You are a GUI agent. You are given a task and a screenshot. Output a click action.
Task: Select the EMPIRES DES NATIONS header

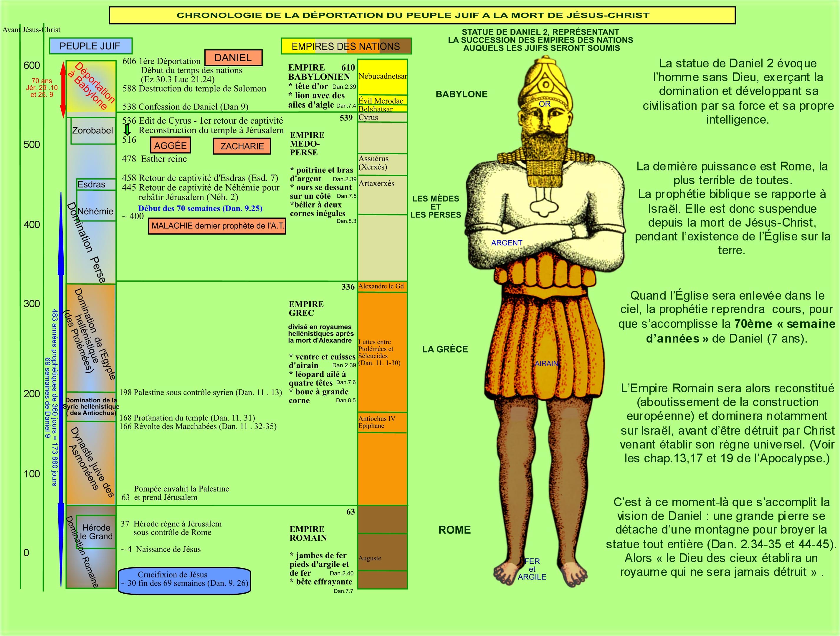(x=346, y=46)
